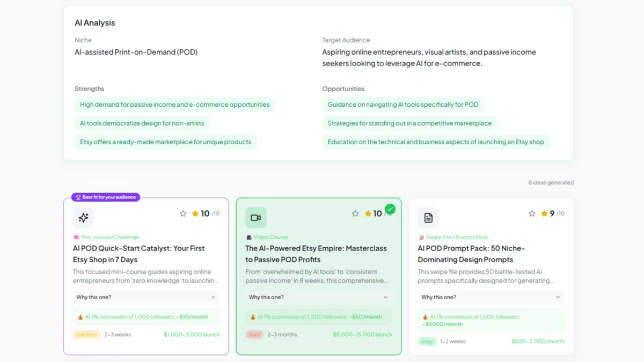Click the trophy icon in Best fit badge
644x362 pixels.
(x=78, y=197)
